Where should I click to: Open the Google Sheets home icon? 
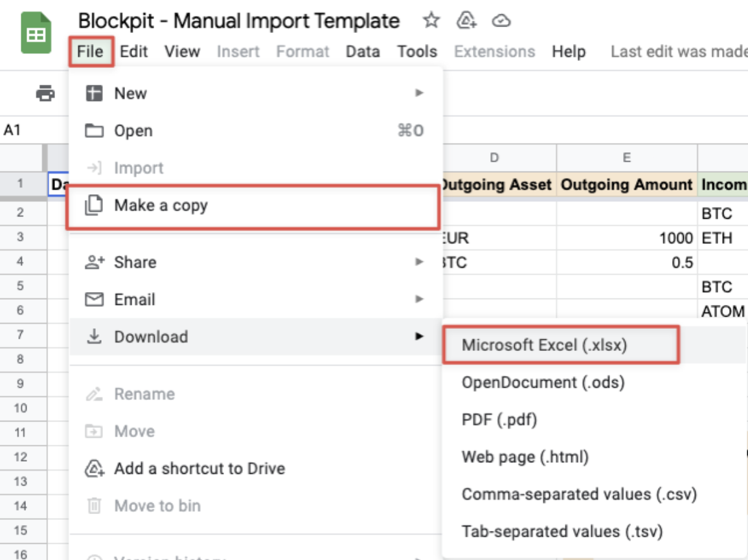click(x=36, y=33)
